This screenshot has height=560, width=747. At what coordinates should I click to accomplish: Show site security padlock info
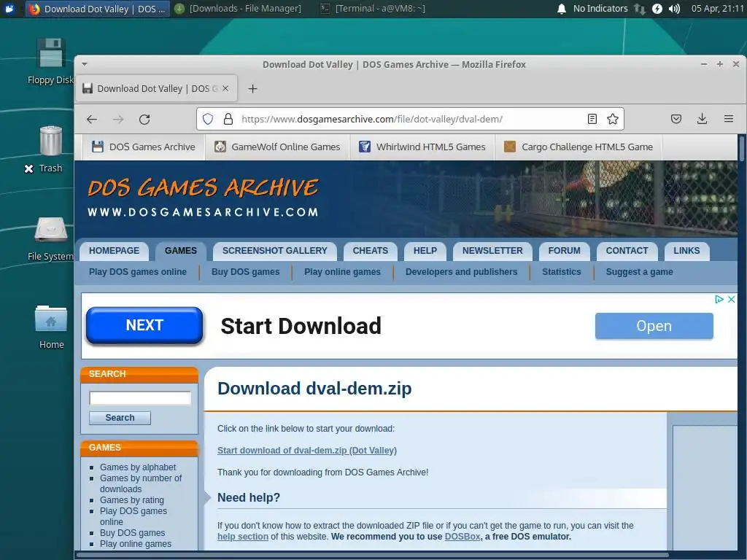click(x=228, y=119)
